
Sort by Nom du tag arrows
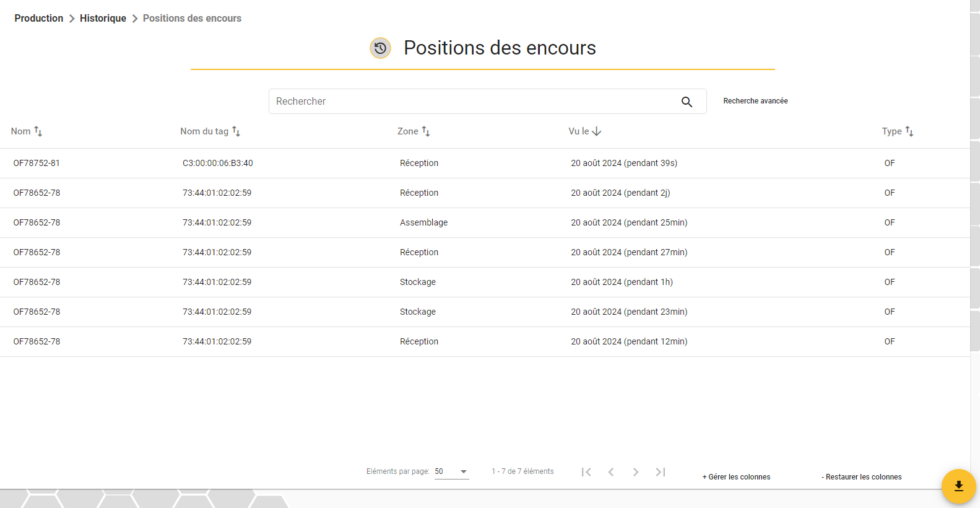click(x=236, y=131)
